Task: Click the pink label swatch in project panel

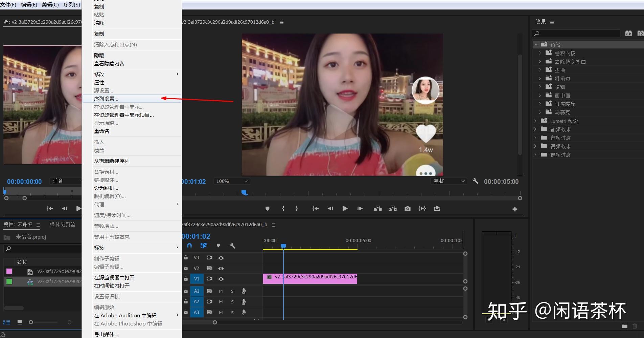Action: point(9,271)
